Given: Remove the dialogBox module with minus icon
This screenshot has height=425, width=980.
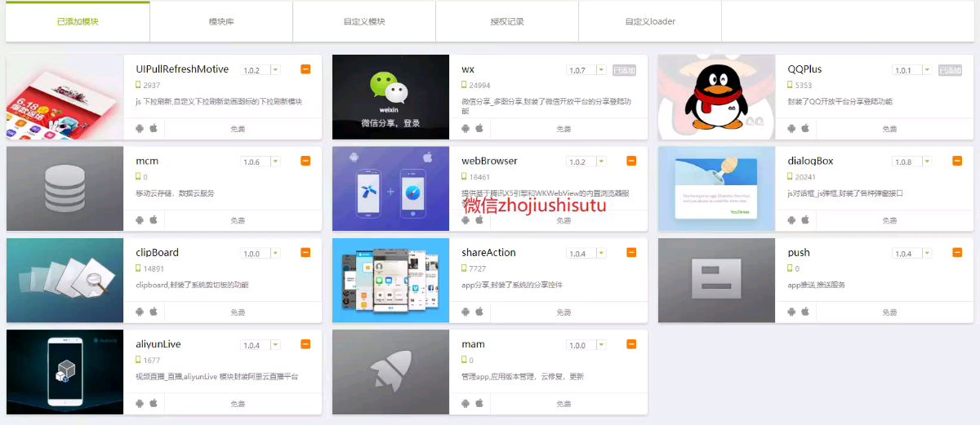Looking at the screenshot, I should point(957,161).
